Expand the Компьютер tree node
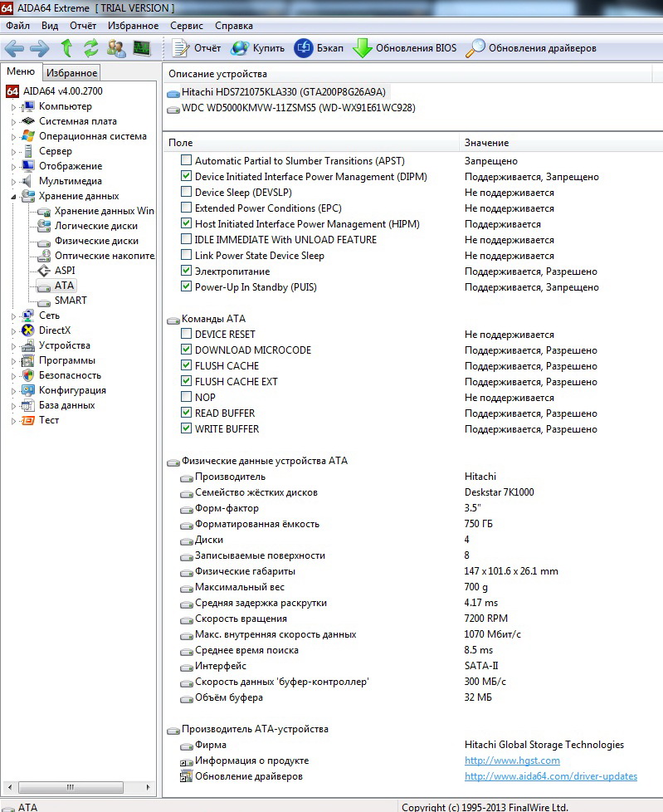 [13, 107]
